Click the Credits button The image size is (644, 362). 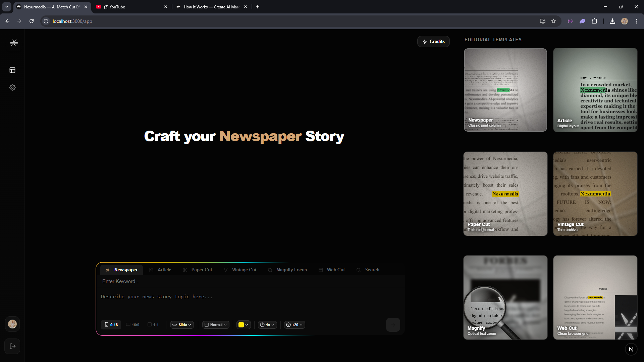coord(433,41)
